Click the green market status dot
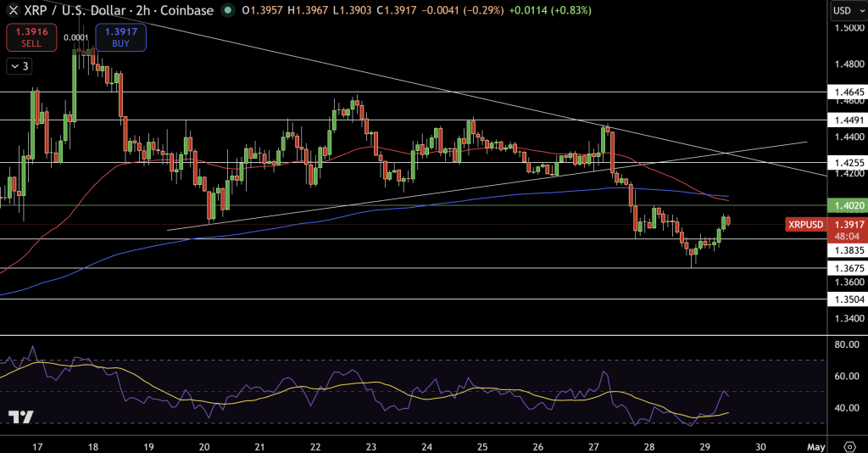This screenshot has width=868, height=453. 227,11
